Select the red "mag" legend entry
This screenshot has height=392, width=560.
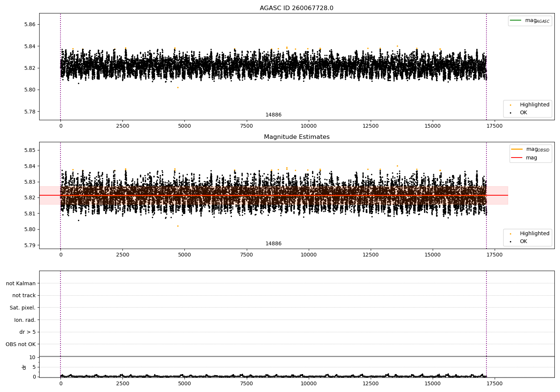pyautogui.click(x=525, y=158)
